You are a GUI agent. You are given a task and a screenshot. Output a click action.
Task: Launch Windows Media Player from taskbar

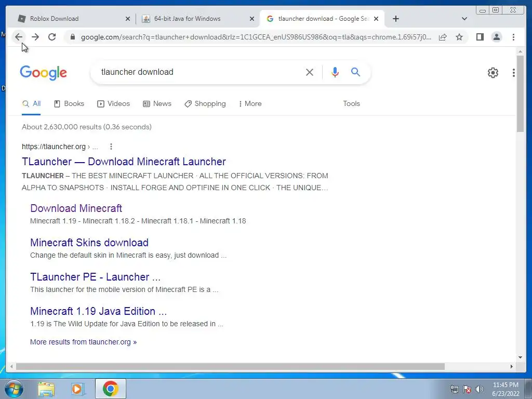point(78,389)
